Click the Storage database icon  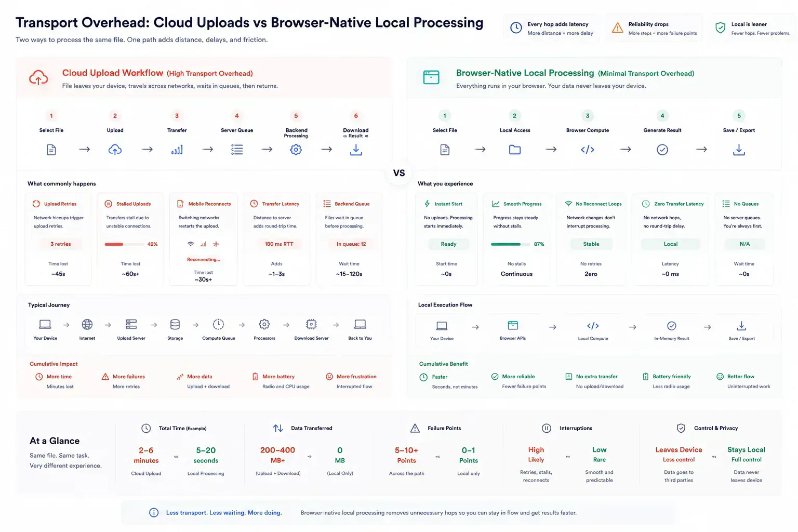175,324
